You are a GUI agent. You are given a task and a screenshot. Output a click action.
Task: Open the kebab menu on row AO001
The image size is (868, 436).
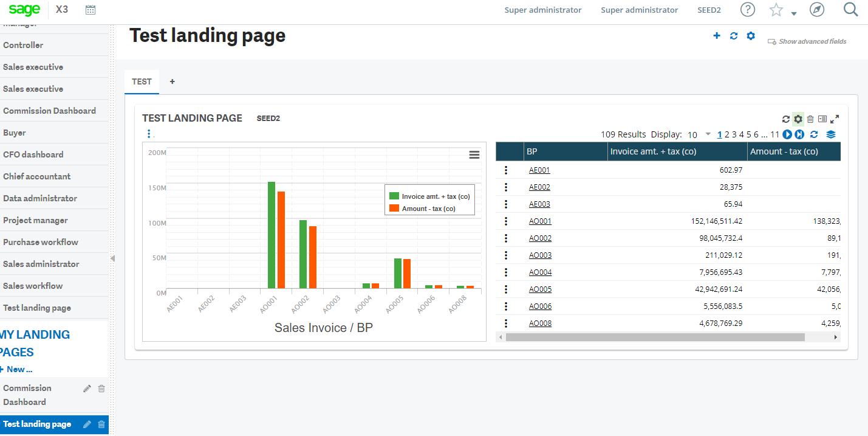pos(506,221)
